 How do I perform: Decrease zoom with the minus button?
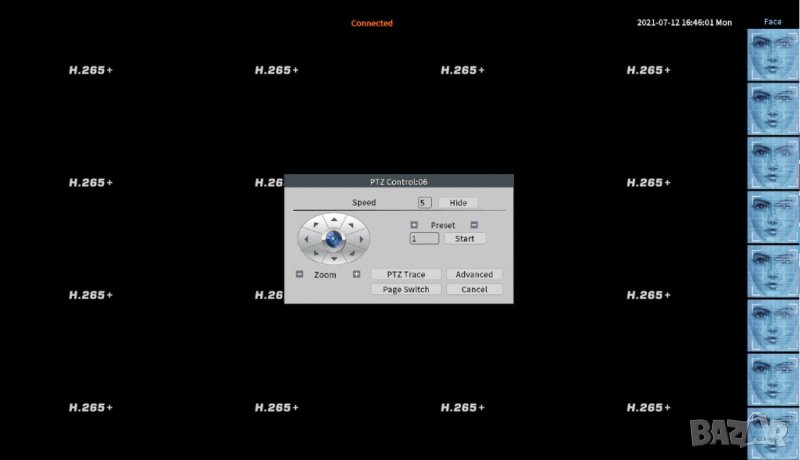point(299,274)
